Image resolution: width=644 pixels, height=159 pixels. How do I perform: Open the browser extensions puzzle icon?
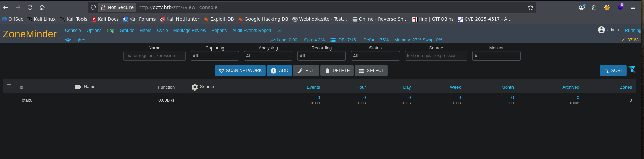(594, 7)
